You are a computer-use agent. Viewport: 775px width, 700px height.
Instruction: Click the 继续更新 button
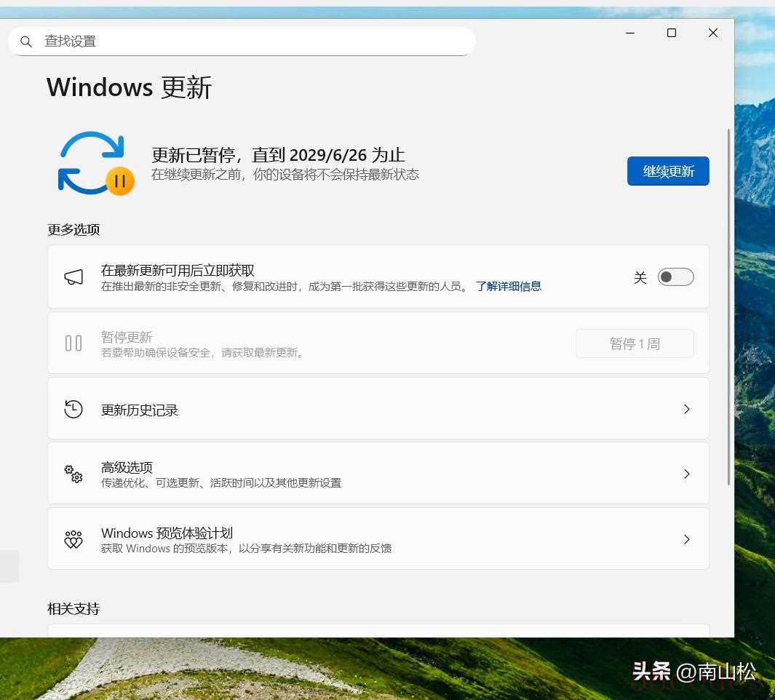pos(668,171)
